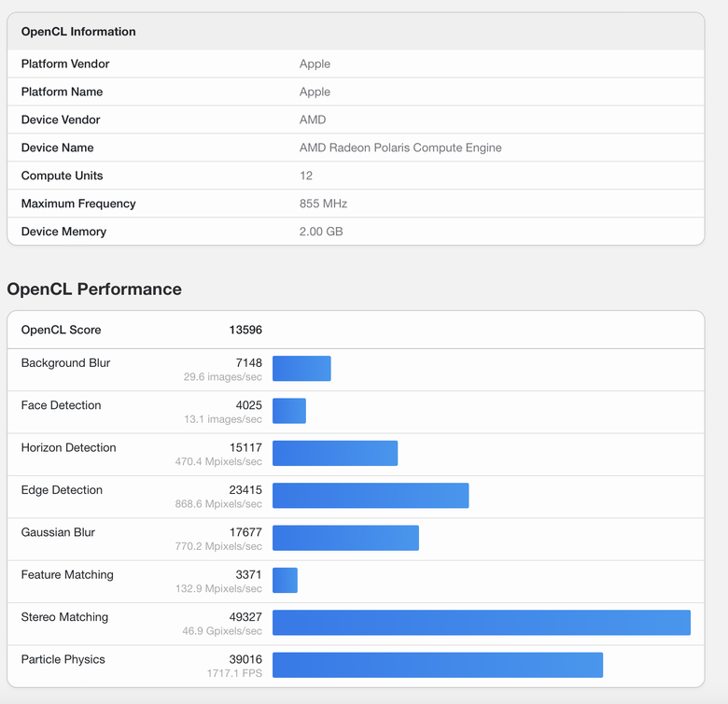Viewport: 728px width, 704px height.
Task: Select the 'Platform Vendor' label
Action: 65,63
